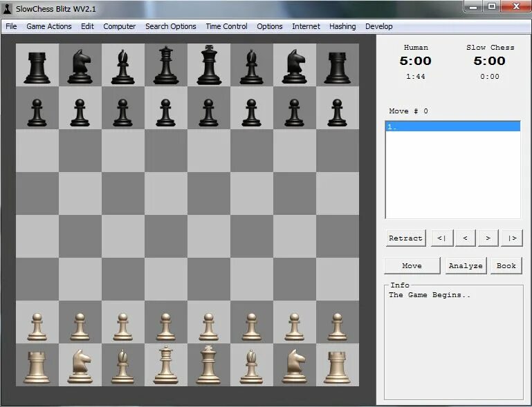Click the Analyze button
This screenshot has width=532, height=407.
coord(466,265)
